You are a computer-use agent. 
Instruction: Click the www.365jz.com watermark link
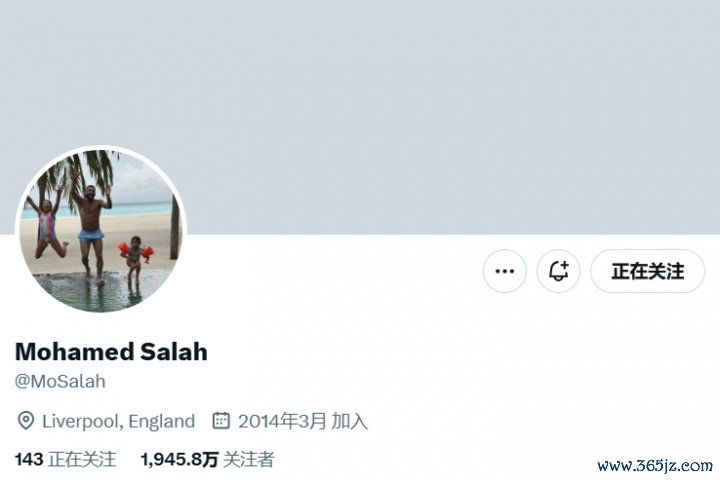(x=655, y=466)
